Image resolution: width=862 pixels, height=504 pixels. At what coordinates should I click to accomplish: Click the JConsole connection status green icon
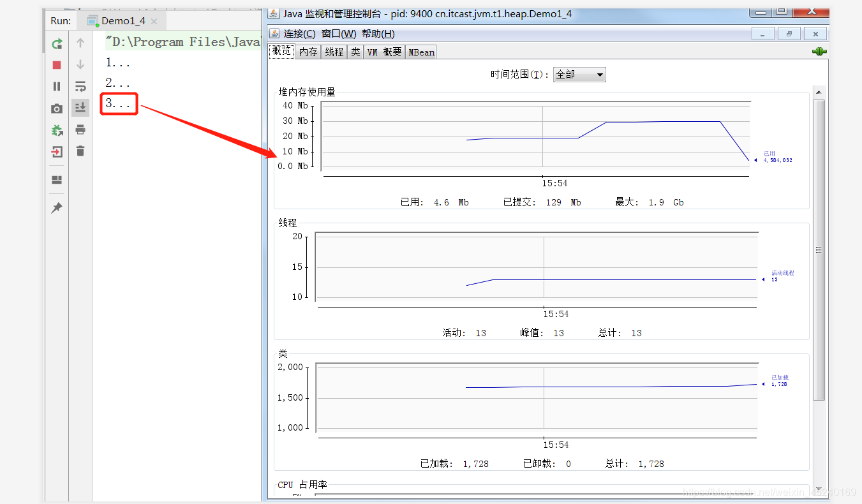[820, 52]
